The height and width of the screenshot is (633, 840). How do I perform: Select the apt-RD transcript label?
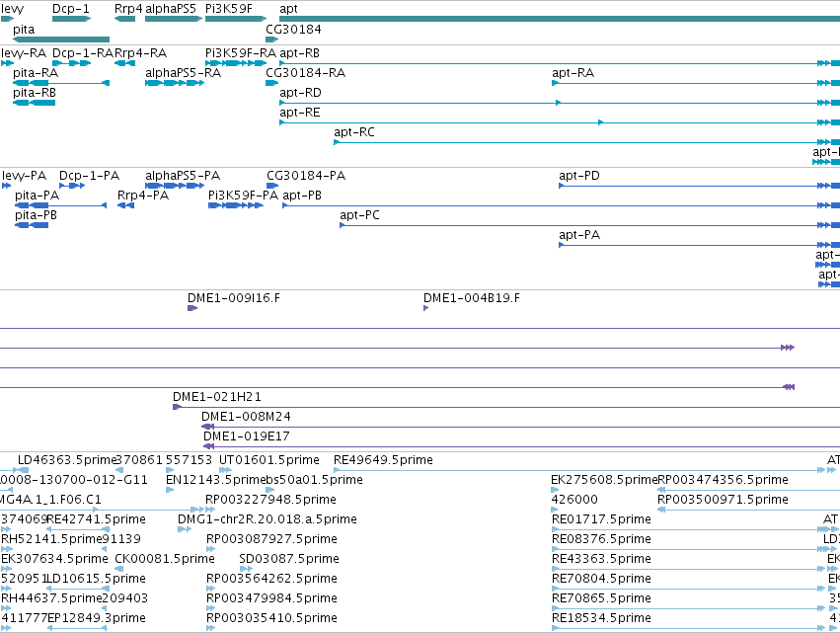(x=300, y=93)
